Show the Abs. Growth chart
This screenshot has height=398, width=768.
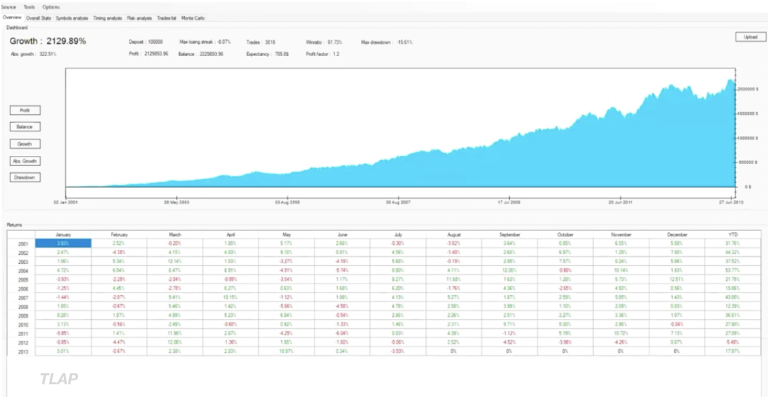click(x=25, y=161)
